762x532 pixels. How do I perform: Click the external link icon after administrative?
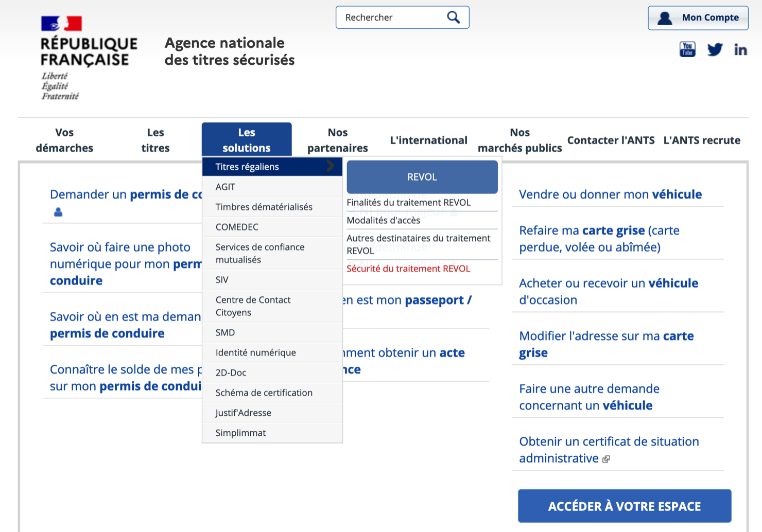pos(606,459)
